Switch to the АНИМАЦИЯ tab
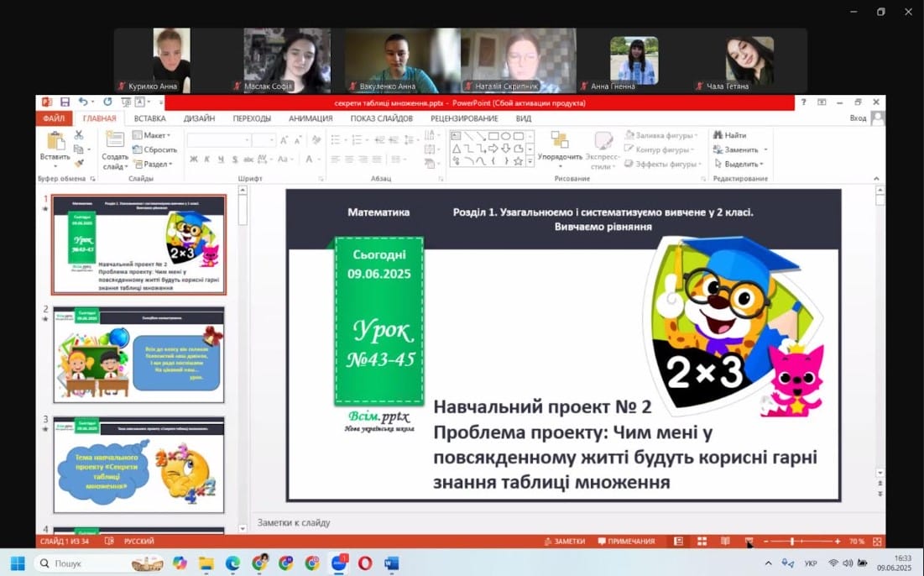Viewport: 924px width, 576px height. 311,118
